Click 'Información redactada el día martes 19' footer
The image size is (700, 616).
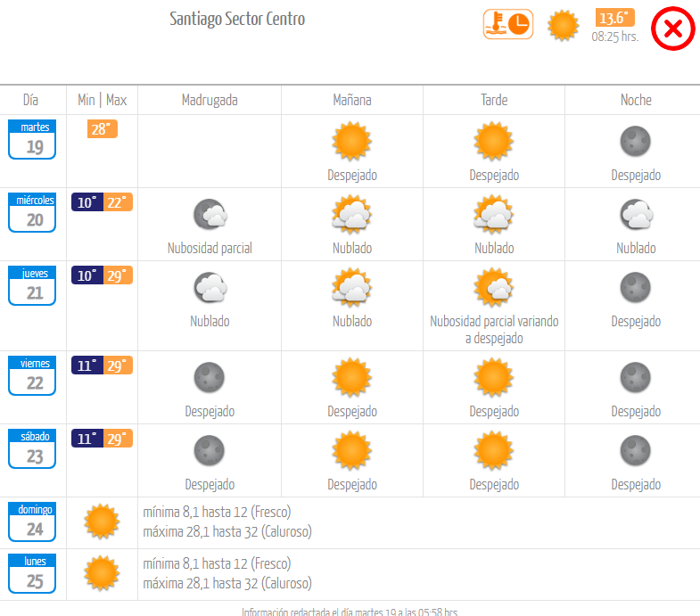(x=350, y=611)
